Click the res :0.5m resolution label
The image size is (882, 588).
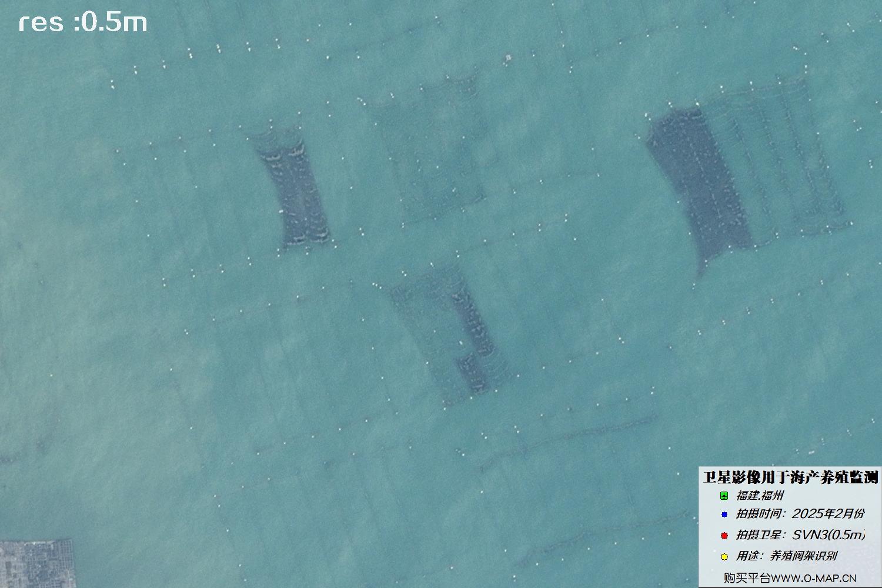82,23
